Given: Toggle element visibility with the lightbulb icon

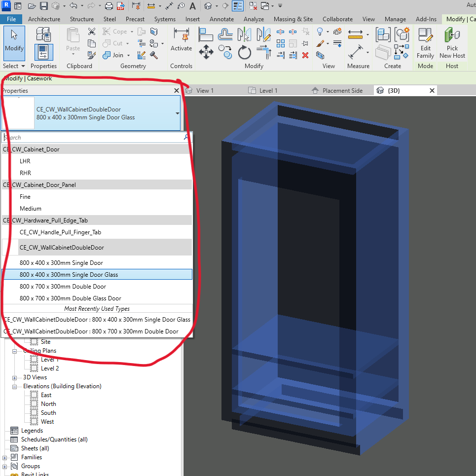Looking at the screenshot, I should 319,31.
